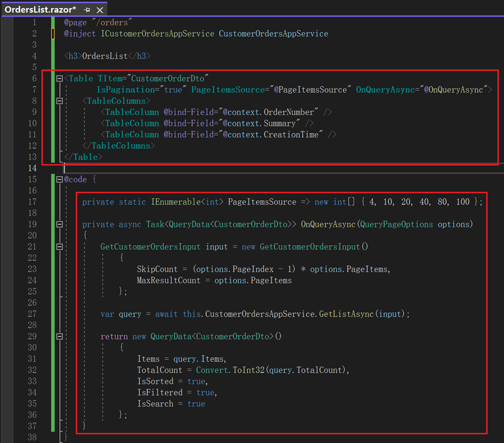Click ICustomerOrdersAppService on the inject line
The image size is (504, 443).
(x=157, y=34)
